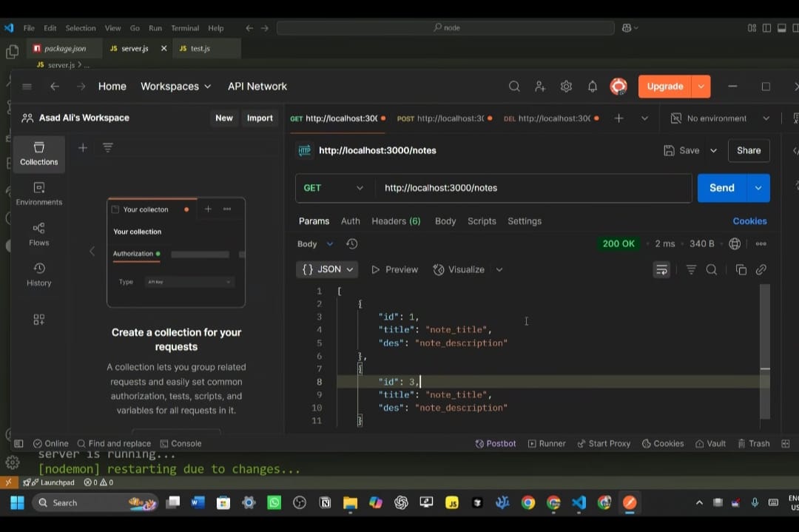Switch to the request Body tab
799x532 pixels.
click(x=445, y=221)
